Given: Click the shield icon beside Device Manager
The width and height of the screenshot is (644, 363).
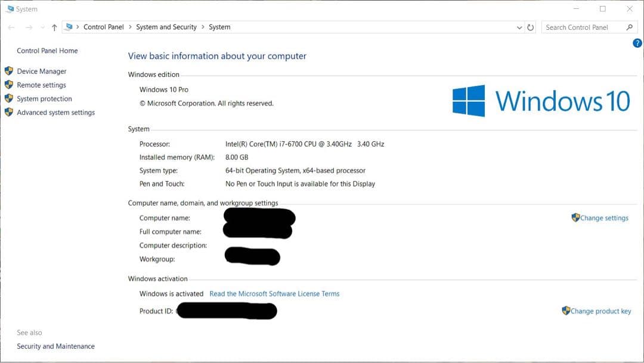Looking at the screenshot, I should 8,71.
